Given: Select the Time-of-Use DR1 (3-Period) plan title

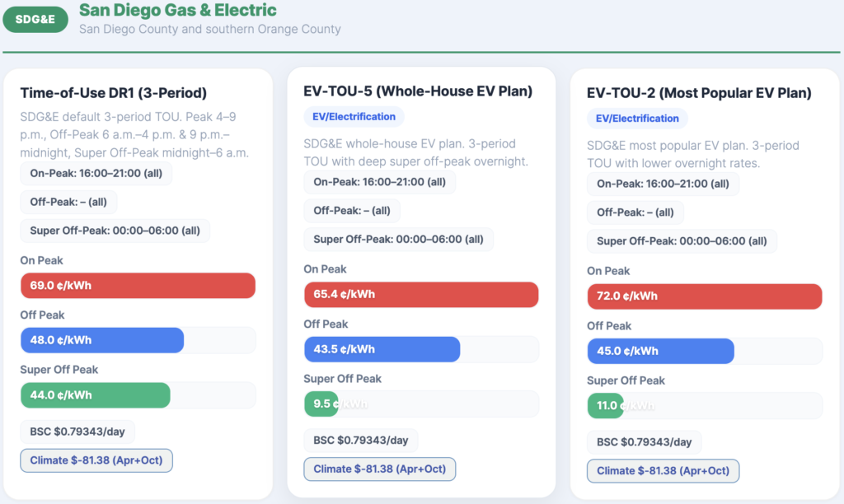Looking at the screenshot, I should [x=113, y=93].
